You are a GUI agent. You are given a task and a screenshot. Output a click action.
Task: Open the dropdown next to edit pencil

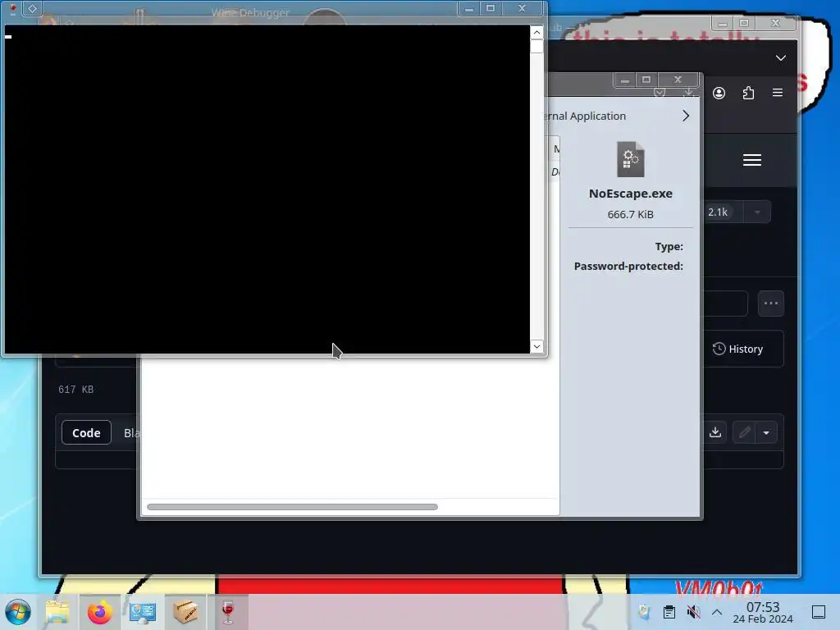tap(767, 431)
